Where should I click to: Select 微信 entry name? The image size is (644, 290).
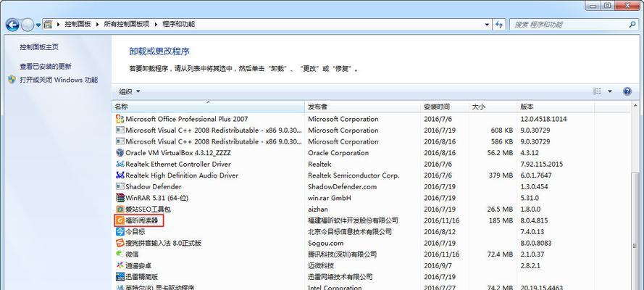[x=132, y=254]
